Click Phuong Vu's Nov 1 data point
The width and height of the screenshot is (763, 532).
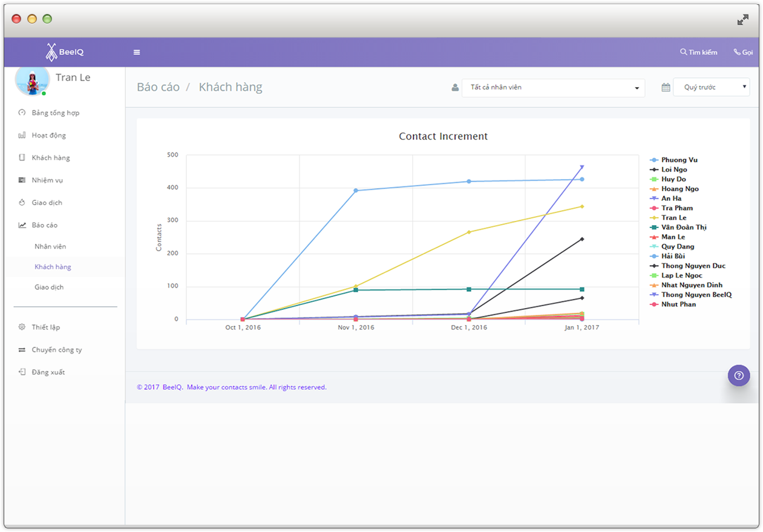tap(356, 191)
